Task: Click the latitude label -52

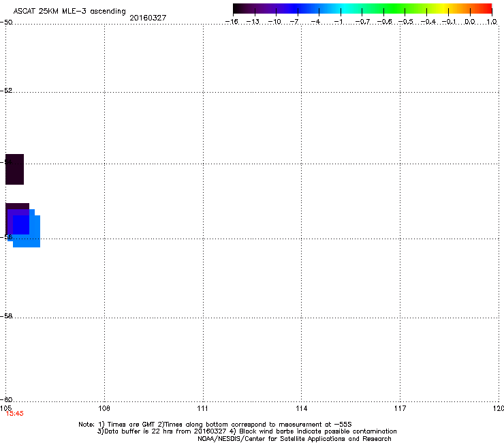Action: (7, 91)
